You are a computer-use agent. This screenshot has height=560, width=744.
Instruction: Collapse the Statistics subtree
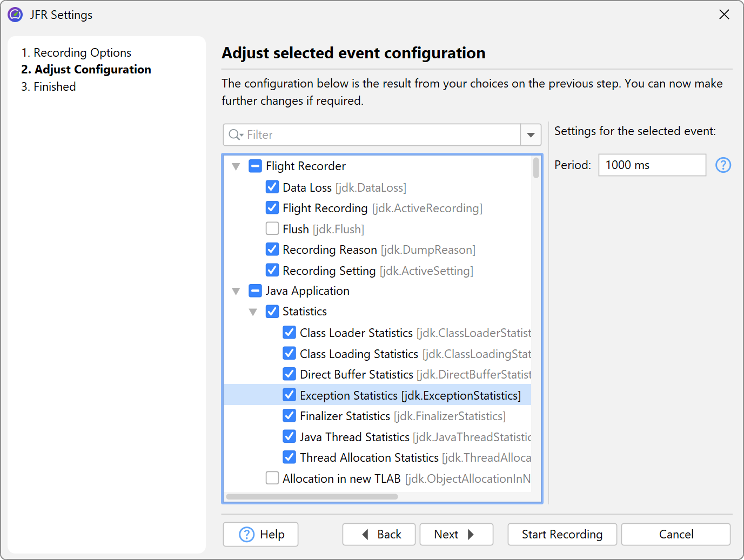(x=253, y=312)
